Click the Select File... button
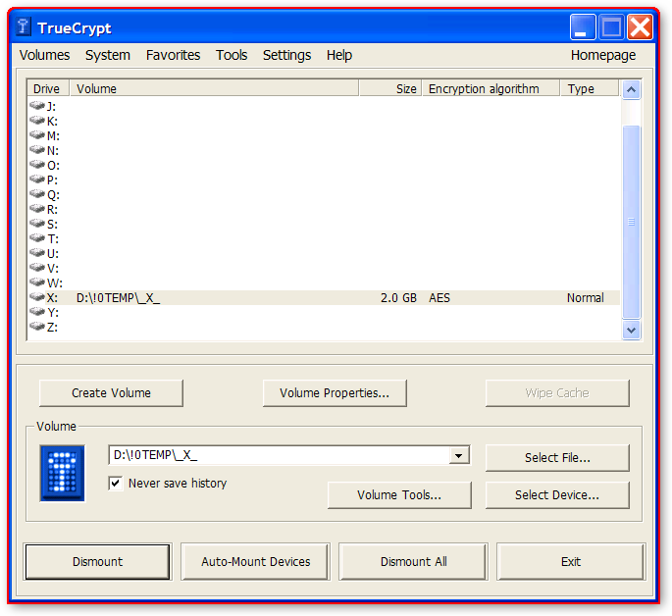672x616 pixels. click(556, 457)
